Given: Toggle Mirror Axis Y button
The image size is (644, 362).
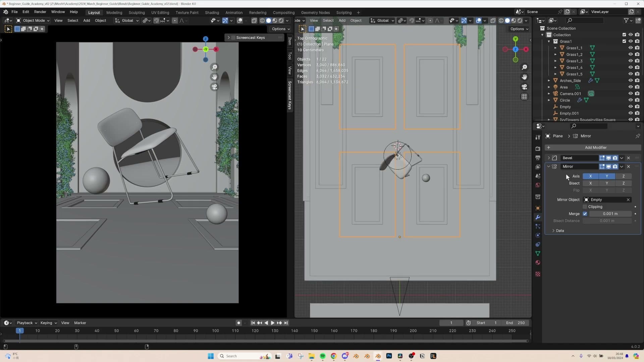Looking at the screenshot, I should pyautogui.click(x=607, y=176).
